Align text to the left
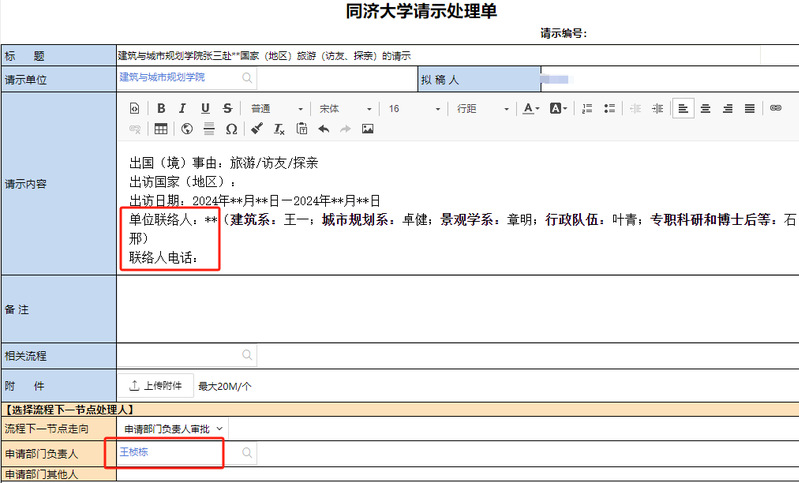The width and height of the screenshot is (799, 483). tap(683, 108)
